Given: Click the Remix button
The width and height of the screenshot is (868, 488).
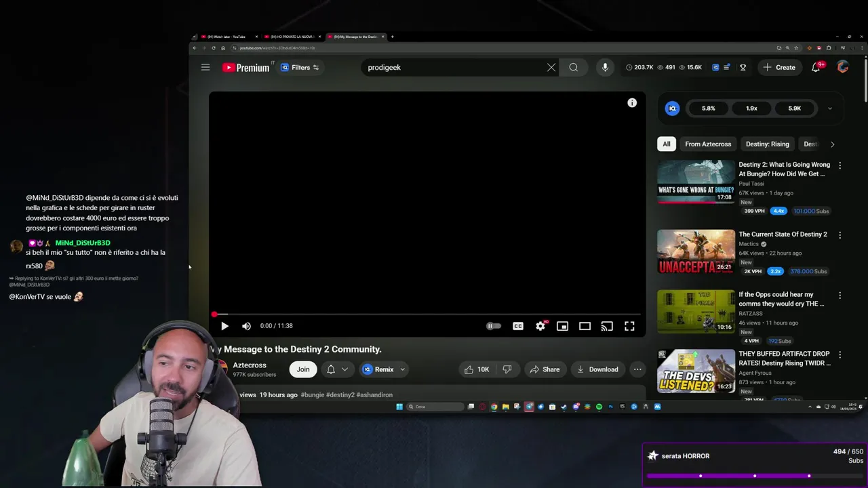Looking at the screenshot, I should [378, 369].
